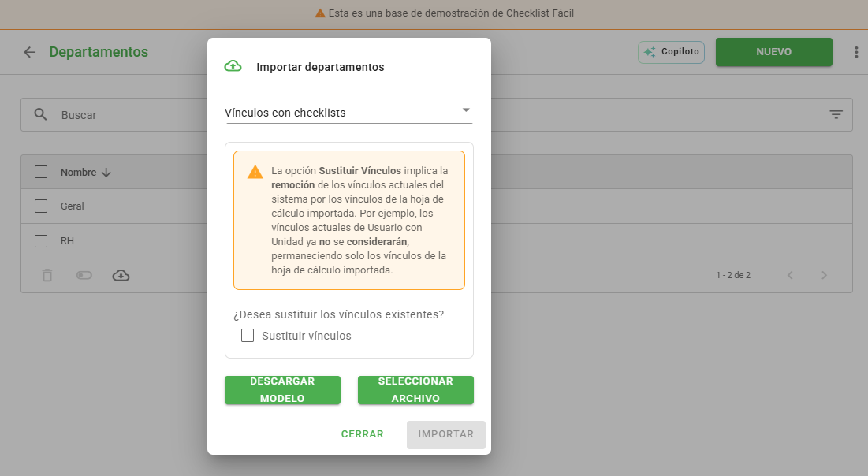Open the three-dot more options menu
The image size is (868, 476).
pyautogui.click(x=856, y=52)
